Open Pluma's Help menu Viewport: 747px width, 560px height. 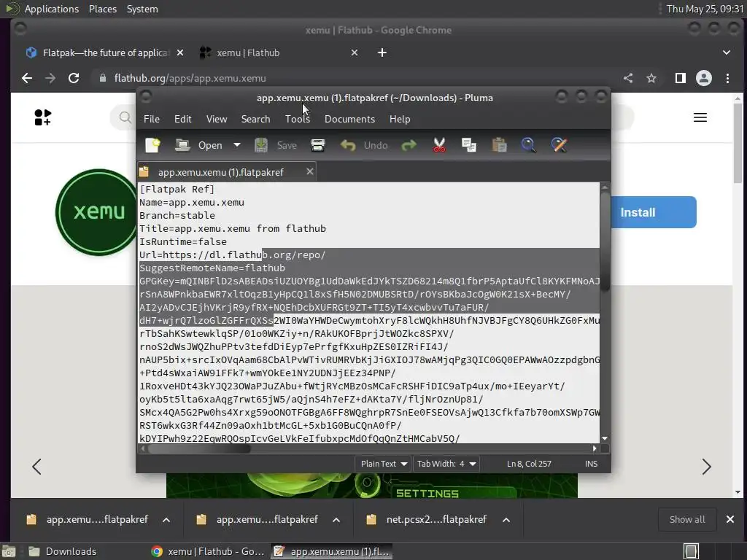pos(400,119)
